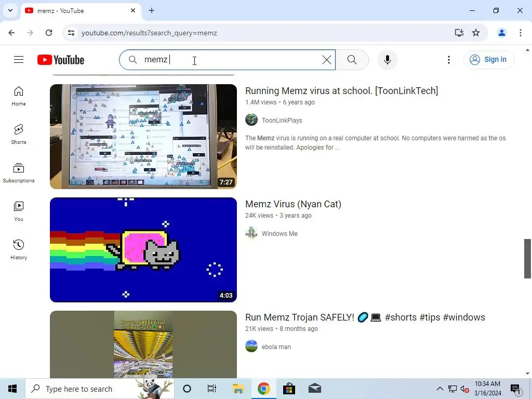
Task: Open the Chrome profile icon
Action: pos(502,33)
